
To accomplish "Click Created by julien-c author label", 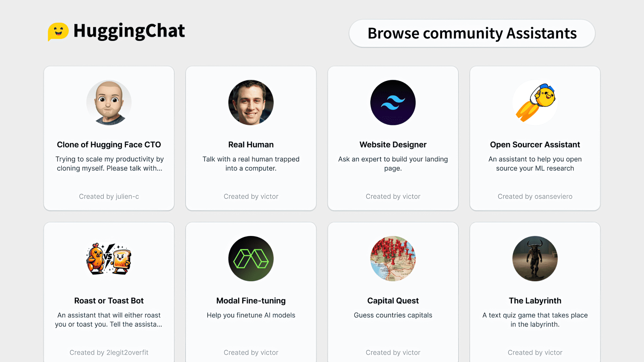I will (109, 196).
